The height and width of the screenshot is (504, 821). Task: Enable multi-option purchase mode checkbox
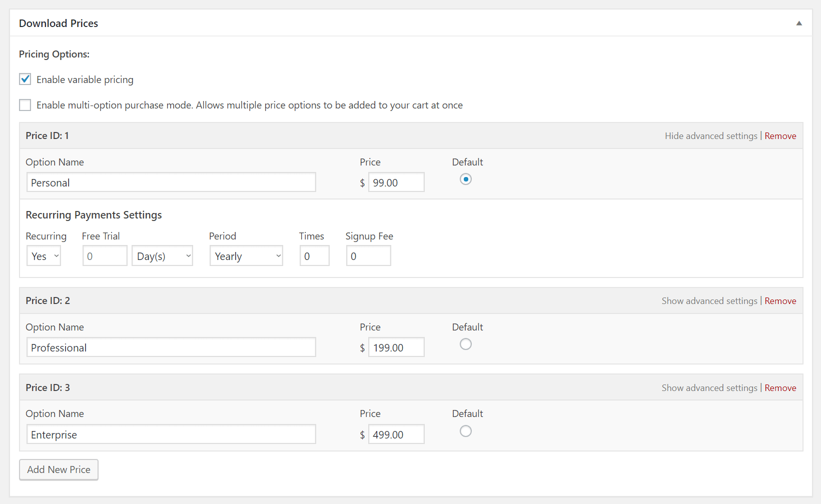pos(25,105)
